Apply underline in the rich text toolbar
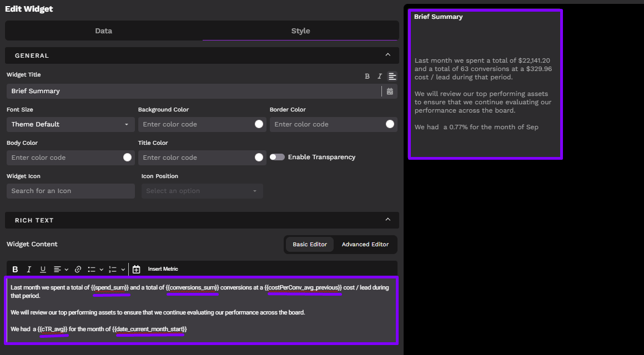 (x=43, y=270)
